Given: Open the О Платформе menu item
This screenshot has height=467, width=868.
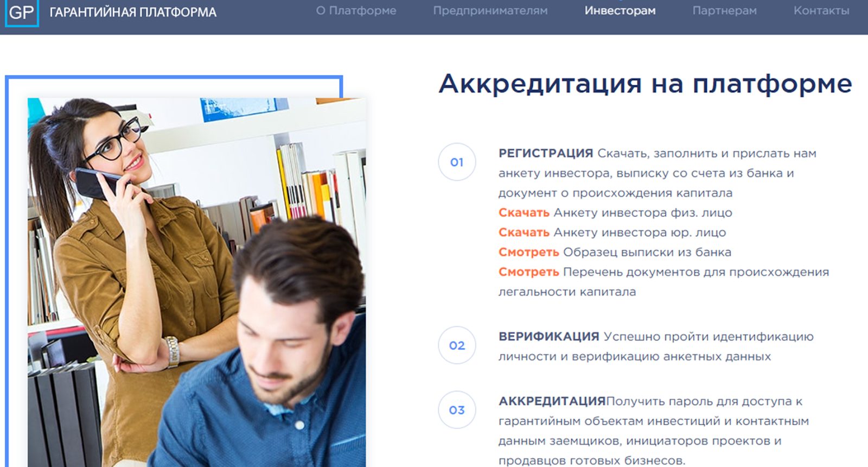Looking at the screenshot, I should click(356, 11).
